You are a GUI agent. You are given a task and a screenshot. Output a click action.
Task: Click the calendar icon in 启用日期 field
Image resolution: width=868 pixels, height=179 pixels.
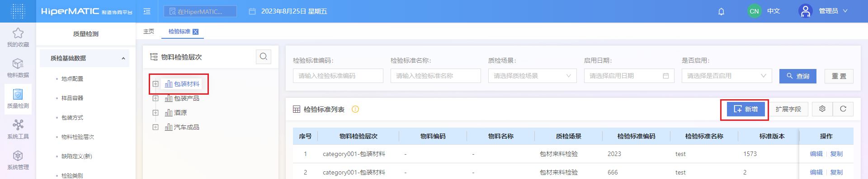pos(665,76)
